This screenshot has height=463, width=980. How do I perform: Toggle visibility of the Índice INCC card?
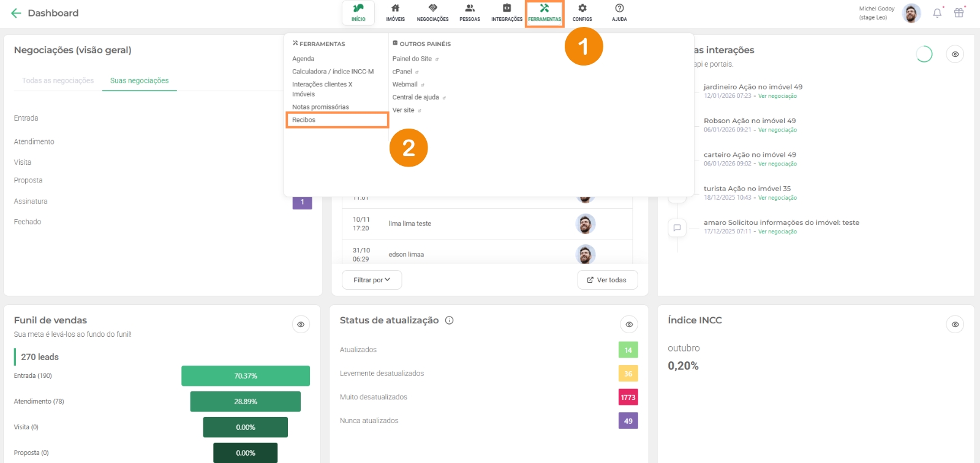pos(955,325)
